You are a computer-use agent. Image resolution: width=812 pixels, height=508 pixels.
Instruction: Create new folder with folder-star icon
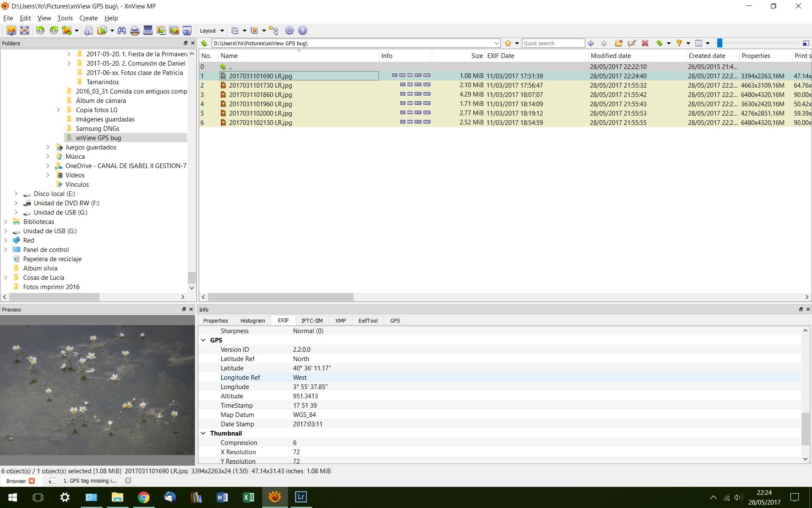point(618,43)
